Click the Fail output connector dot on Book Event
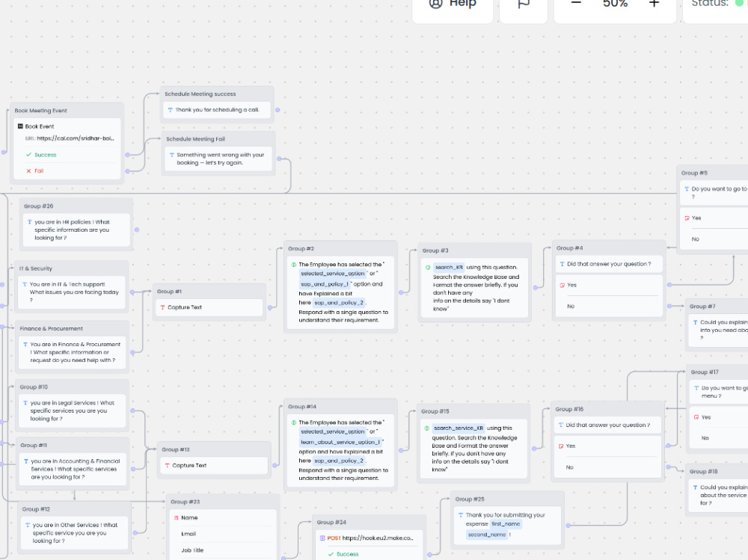This screenshot has height=560, width=748. pos(127,170)
